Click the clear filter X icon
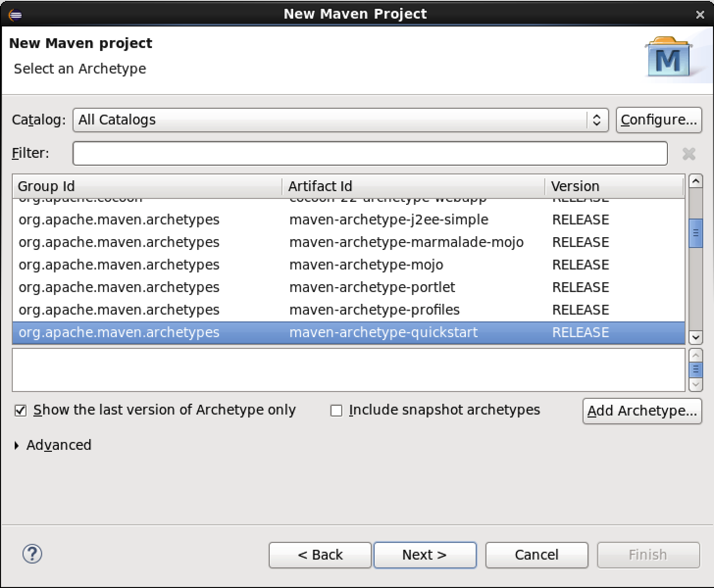The height and width of the screenshot is (588, 714). pos(688,154)
